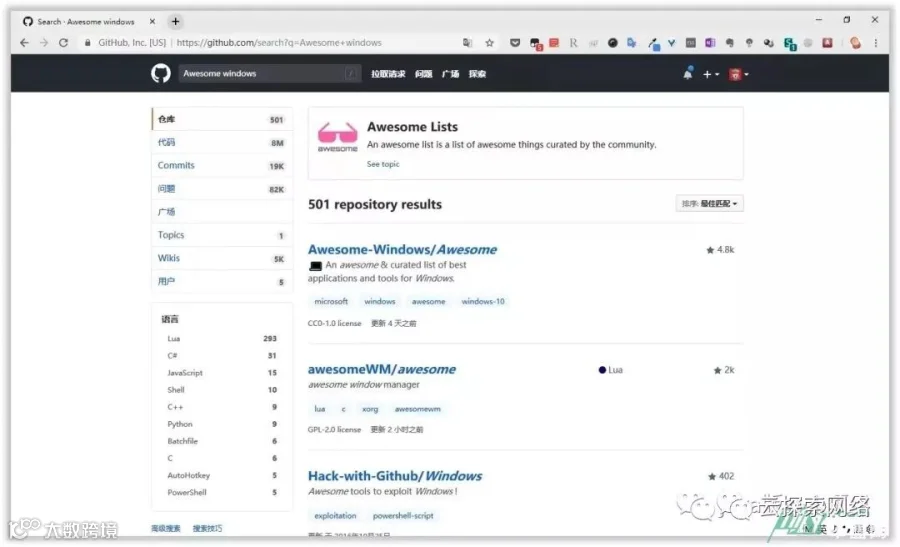Select Topics filter in sidebar
The image size is (900, 547).
[x=222, y=235]
